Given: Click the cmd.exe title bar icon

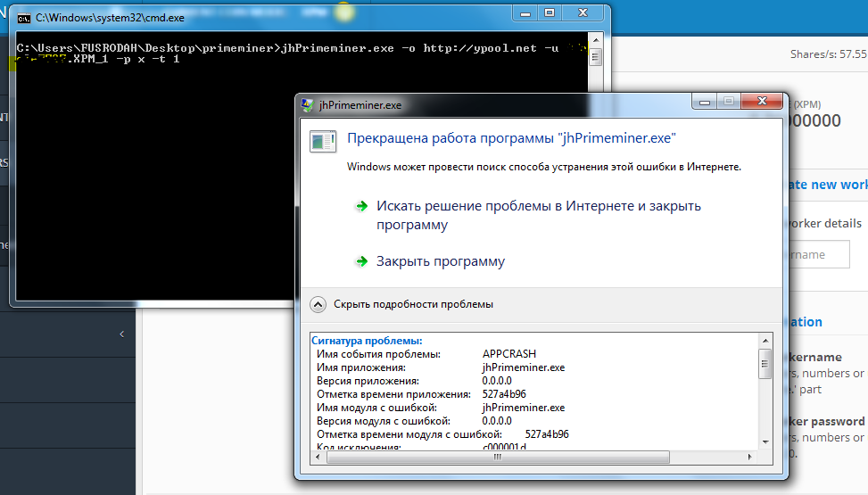Looking at the screenshot, I should click(x=25, y=17).
